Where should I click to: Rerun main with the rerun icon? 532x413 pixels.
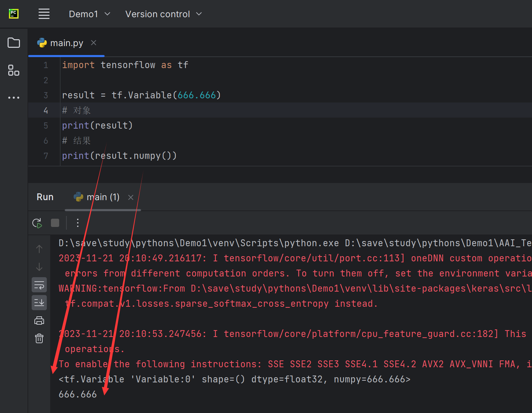pyautogui.click(x=37, y=223)
